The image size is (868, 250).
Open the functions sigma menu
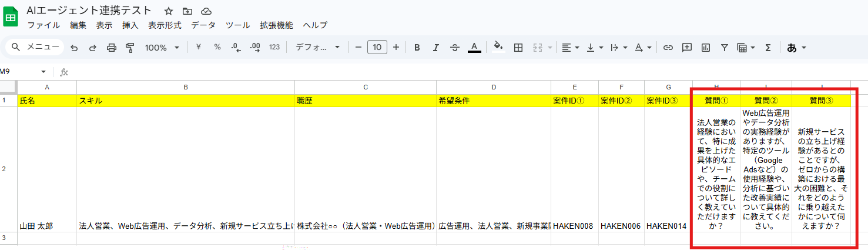pyautogui.click(x=768, y=48)
